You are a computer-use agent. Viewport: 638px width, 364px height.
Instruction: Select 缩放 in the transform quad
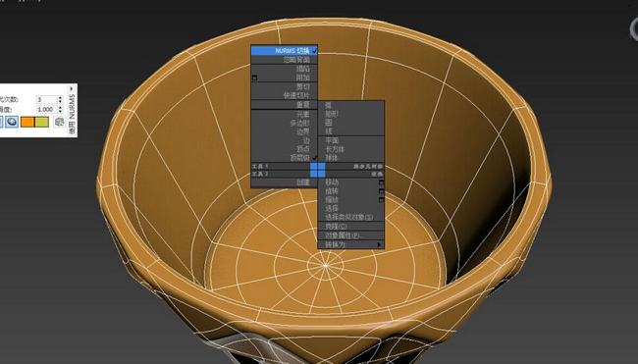350,200
